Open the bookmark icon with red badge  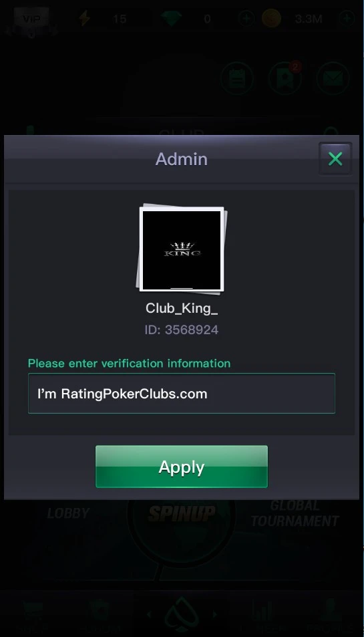tap(285, 78)
